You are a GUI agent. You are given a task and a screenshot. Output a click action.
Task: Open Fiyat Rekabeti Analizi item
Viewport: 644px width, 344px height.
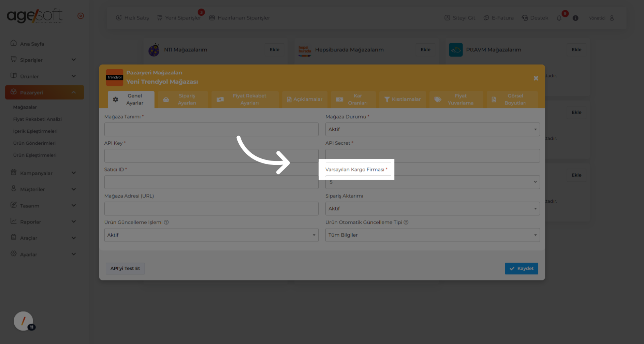[x=37, y=119]
